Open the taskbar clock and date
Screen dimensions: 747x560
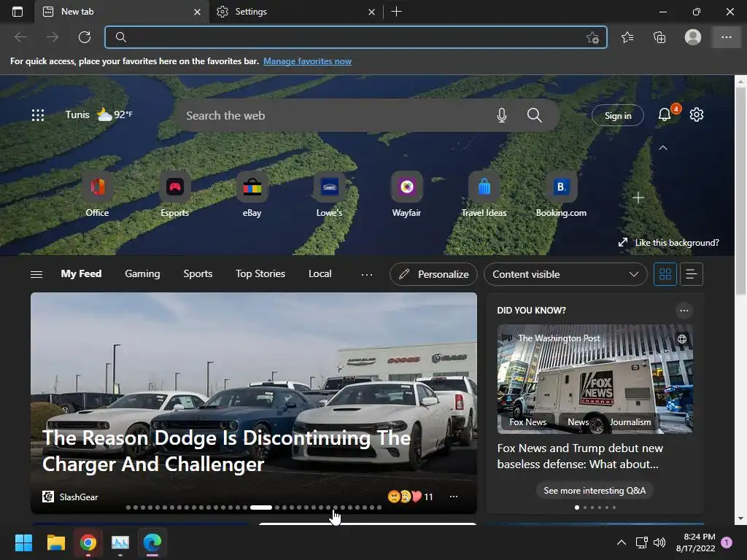[695, 542]
